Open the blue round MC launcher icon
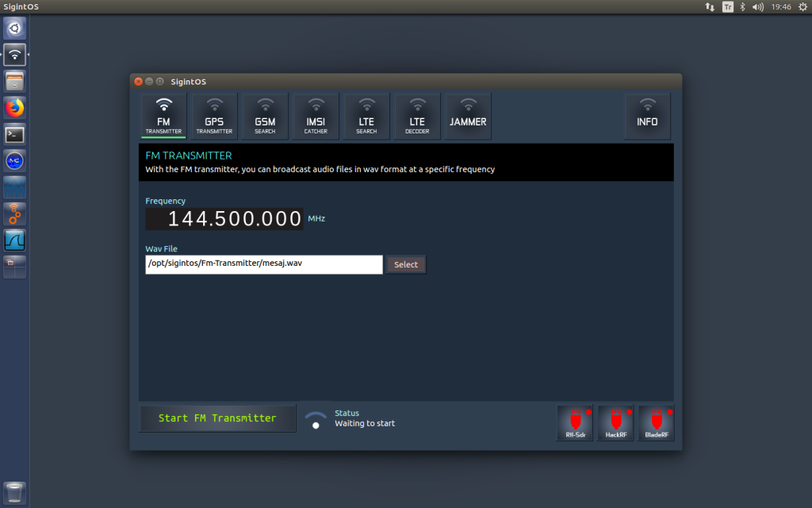Viewport: 812px width, 508px height. click(x=14, y=161)
